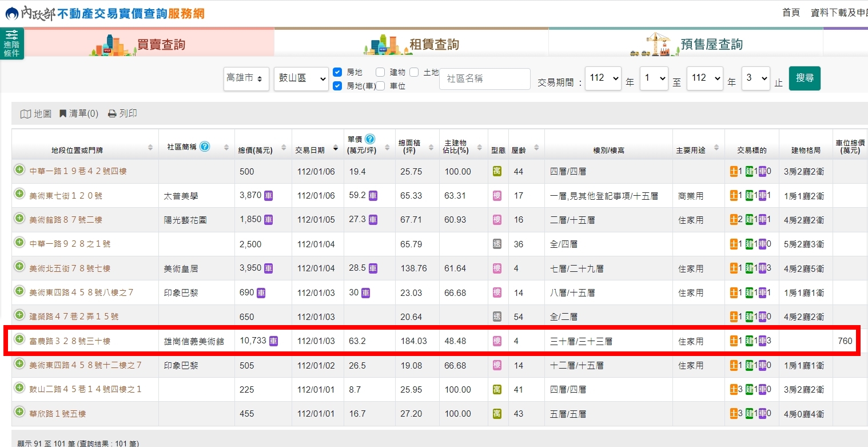
Task: Check the 車位 checkbox
Action: 380,86
